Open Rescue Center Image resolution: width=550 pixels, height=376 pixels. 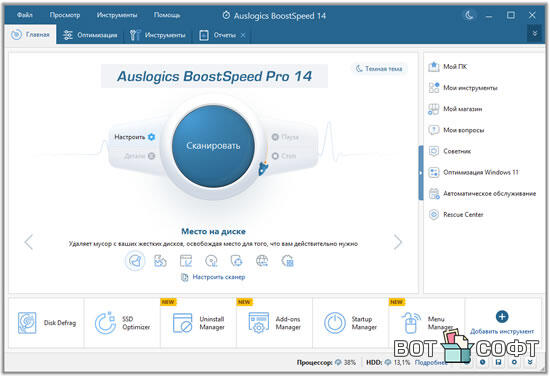[x=456, y=215]
